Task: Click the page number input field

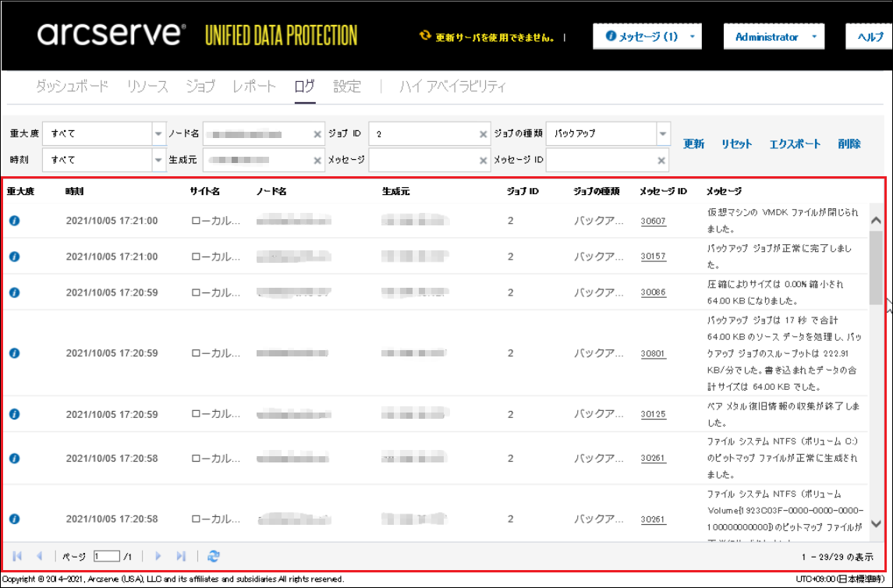Action: [x=107, y=556]
